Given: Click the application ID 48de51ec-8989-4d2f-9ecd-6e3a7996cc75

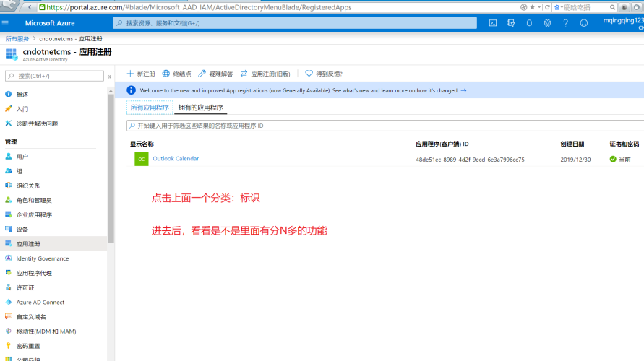Looking at the screenshot, I should (470, 160).
